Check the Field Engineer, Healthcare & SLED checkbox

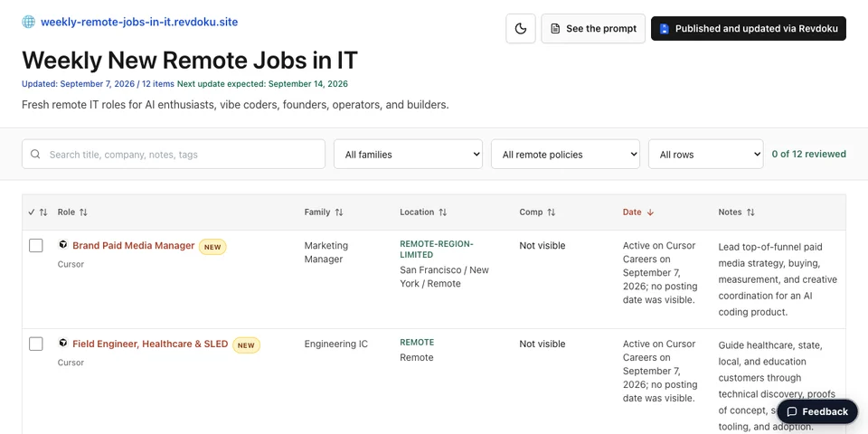[x=36, y=344]
